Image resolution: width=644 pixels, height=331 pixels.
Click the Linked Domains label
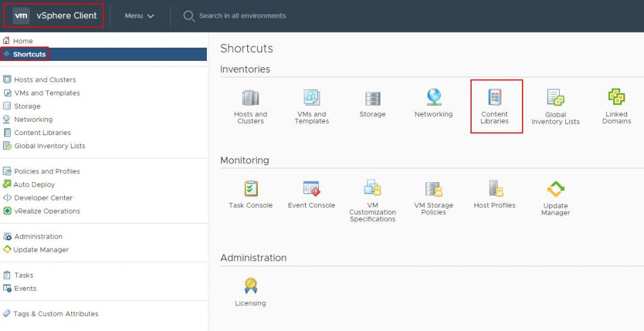click(616, 117)
